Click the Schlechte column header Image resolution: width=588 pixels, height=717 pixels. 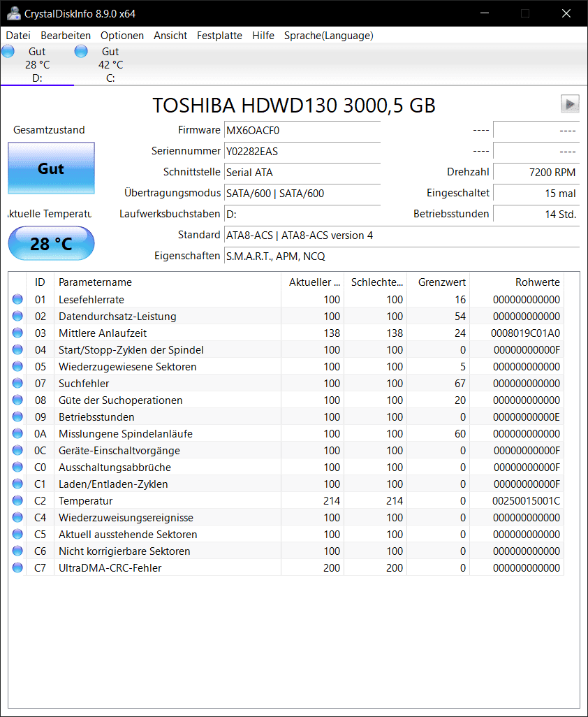(x=375, y=282)
